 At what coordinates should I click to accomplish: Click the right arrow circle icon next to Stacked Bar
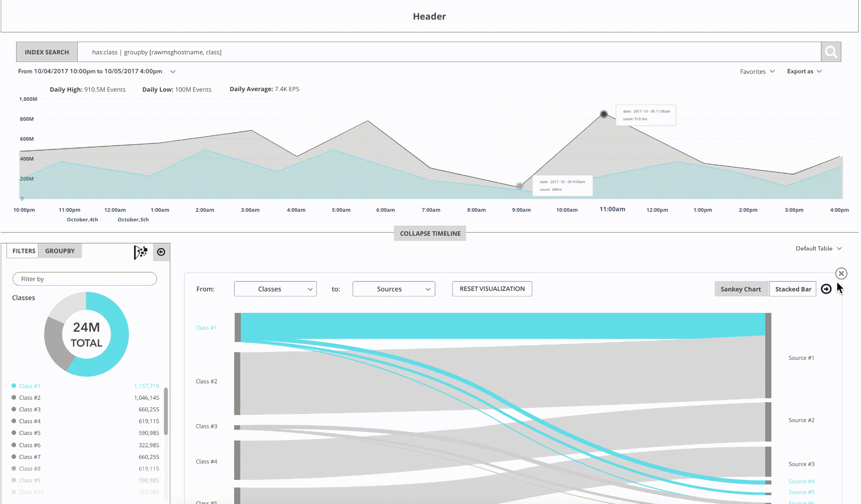tap(826, 289)
